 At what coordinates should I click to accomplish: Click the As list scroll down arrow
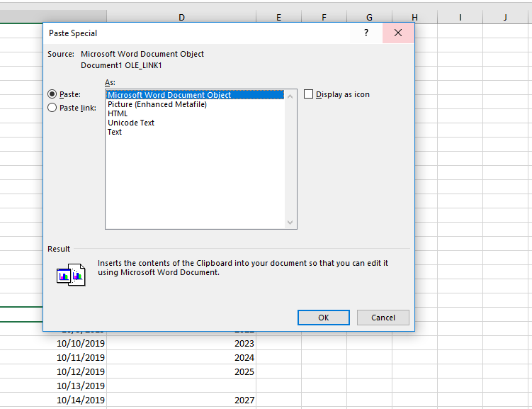point(290,223)
